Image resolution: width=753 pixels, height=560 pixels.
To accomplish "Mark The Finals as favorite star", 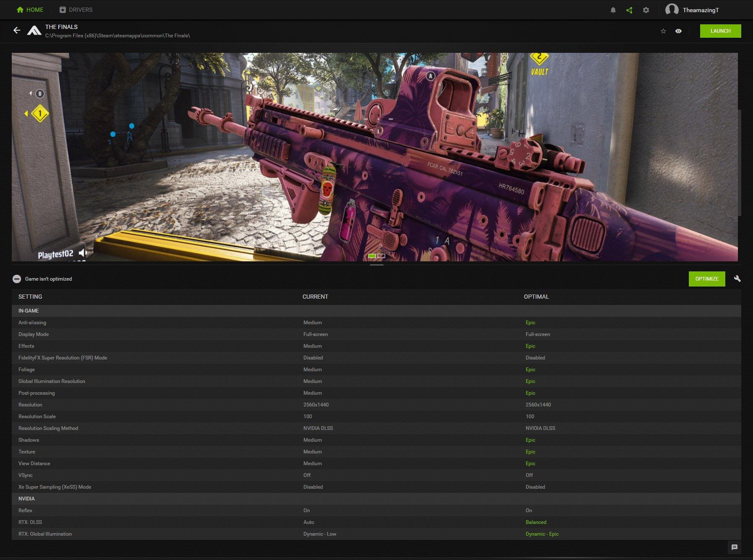I will point(663,31).
